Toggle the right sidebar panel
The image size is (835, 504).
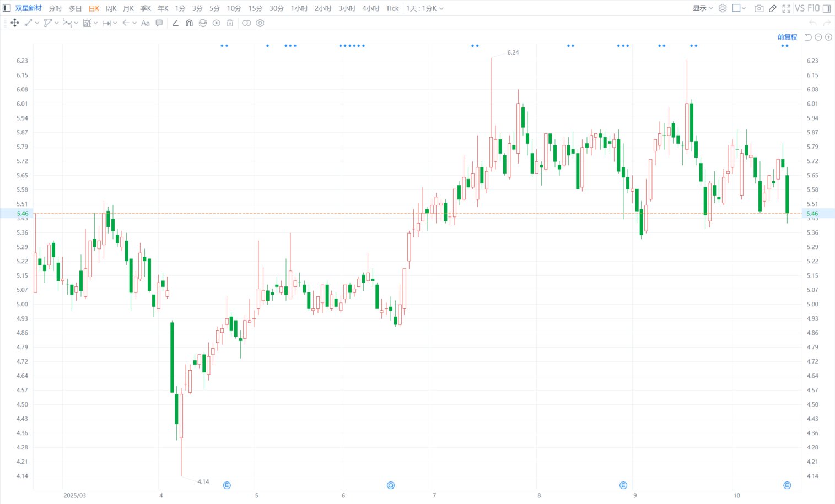(827, 8)
